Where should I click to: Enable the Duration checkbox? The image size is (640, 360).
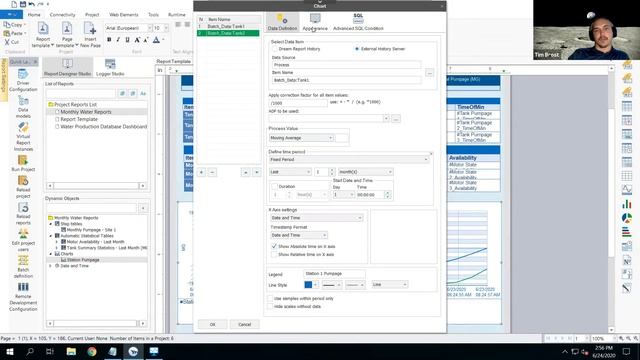pyautogui.click(x=275, y=187)
